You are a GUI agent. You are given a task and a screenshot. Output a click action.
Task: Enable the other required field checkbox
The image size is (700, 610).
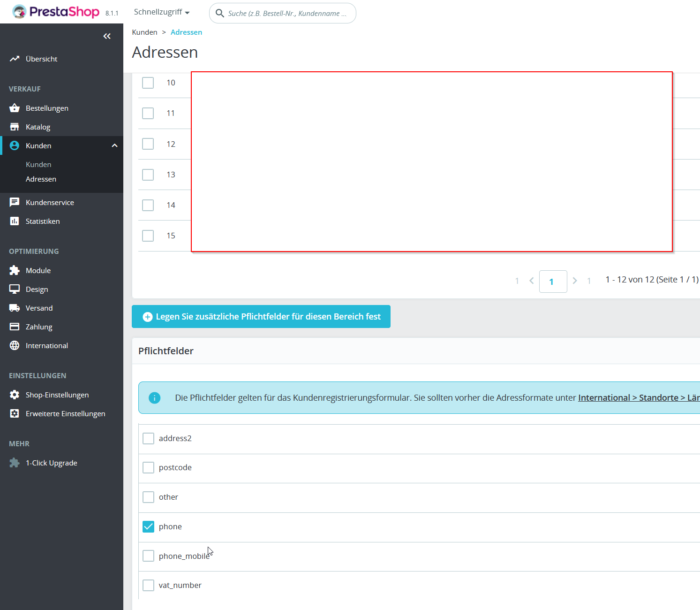click(x=148, y=497)
